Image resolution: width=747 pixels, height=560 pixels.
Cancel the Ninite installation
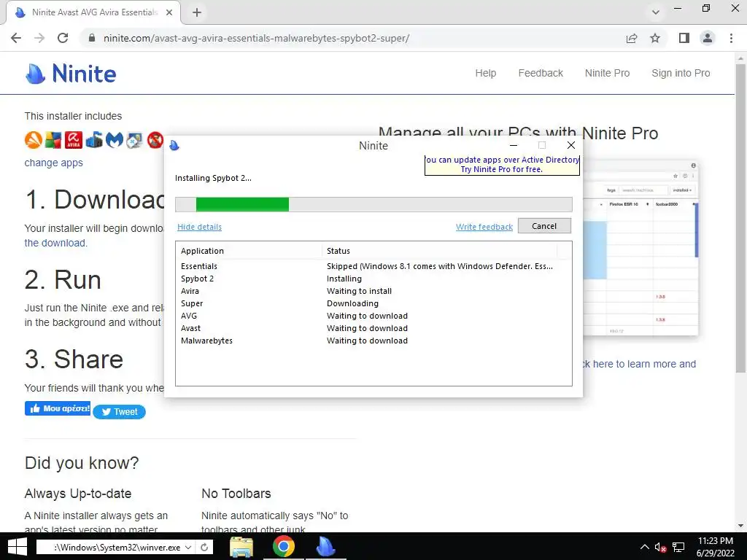click(544, 226)
